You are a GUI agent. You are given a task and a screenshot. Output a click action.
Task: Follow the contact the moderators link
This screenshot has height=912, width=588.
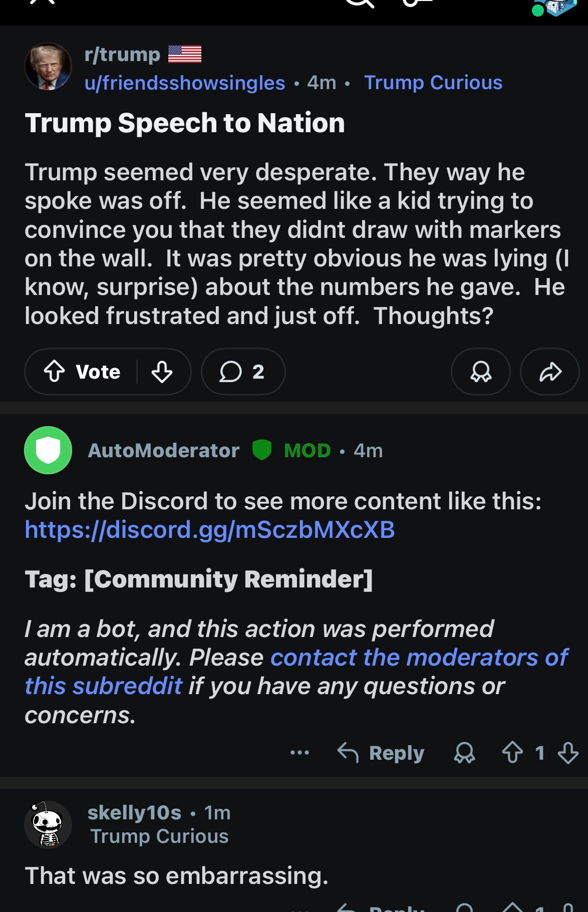(x=419, y=658)
